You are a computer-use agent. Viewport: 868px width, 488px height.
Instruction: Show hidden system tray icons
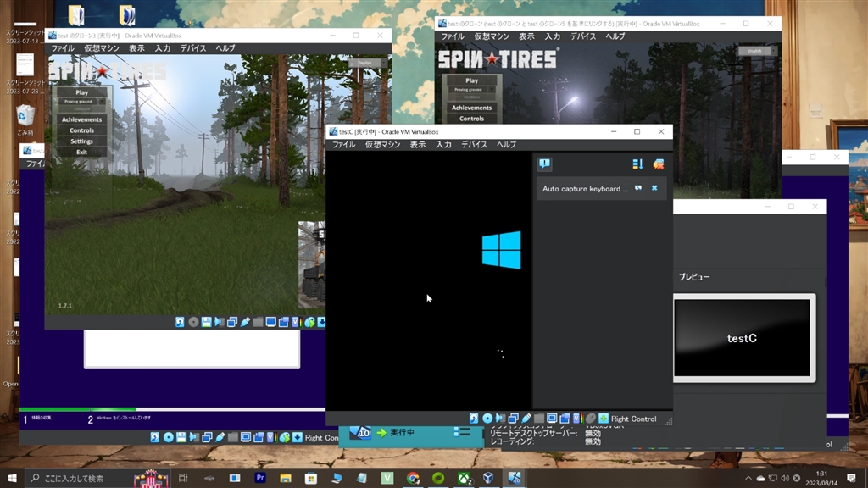748,478
